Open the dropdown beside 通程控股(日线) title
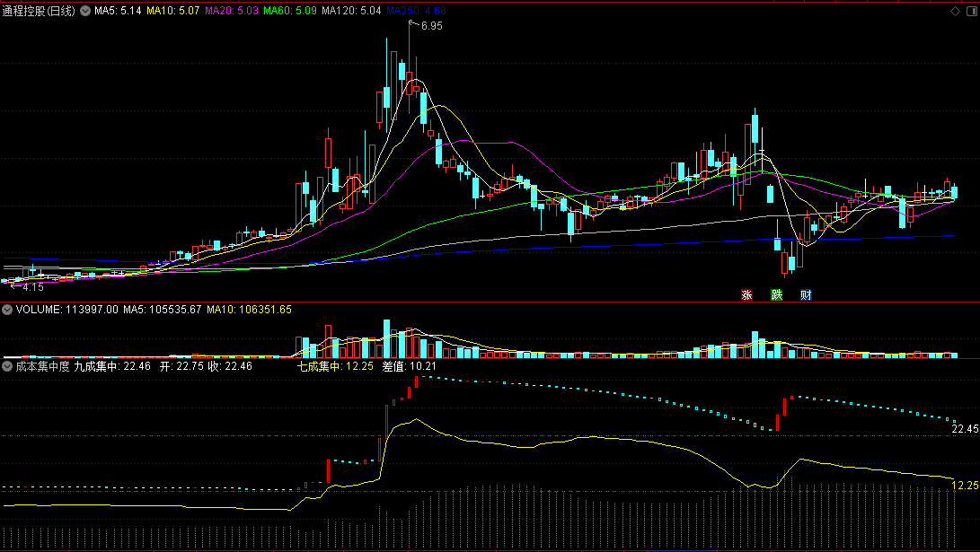980x552 pixels. click(x=85, y=11)
